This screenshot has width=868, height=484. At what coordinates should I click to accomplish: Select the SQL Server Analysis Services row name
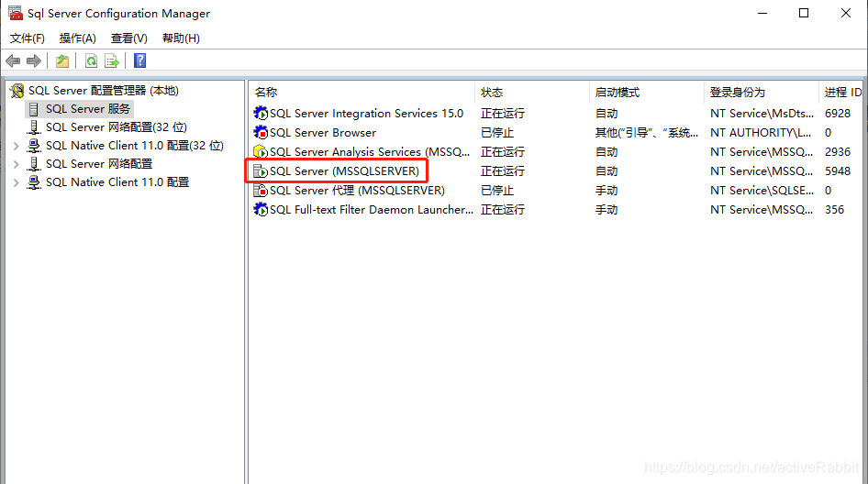click(x=370, y=151)
